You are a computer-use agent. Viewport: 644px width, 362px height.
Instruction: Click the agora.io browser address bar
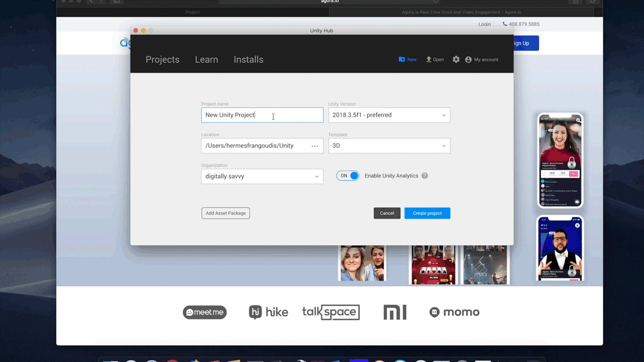pyautogui.click(x=330, y=2)
